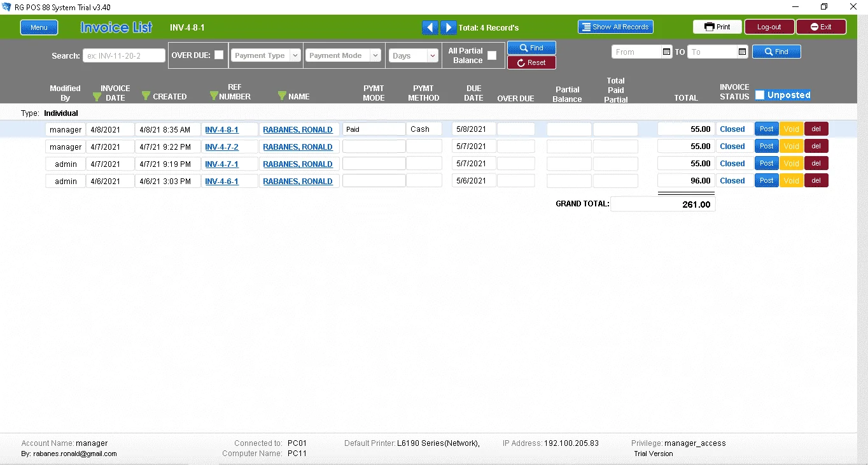Click the 96.00 total cell
Screen dimensions: 868x465
click(686, 181)
